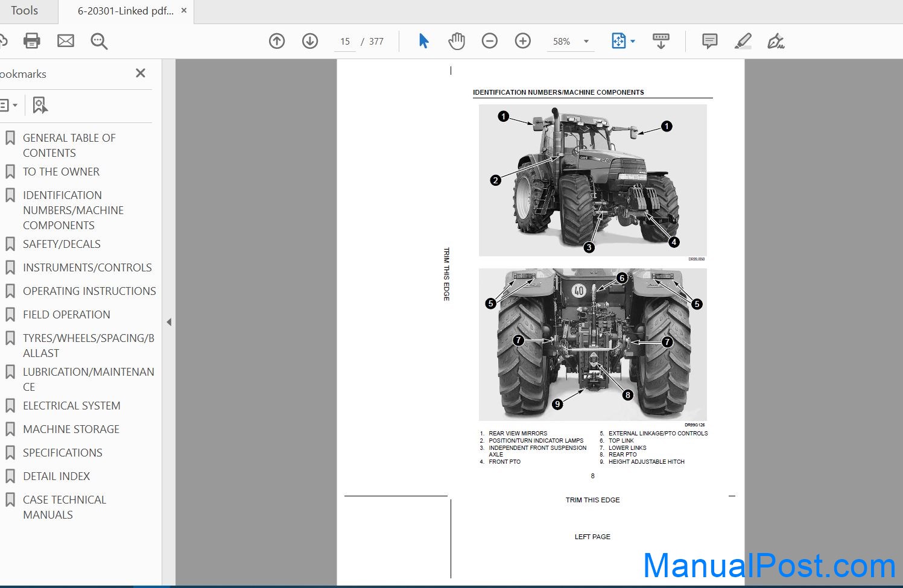Screen dimensions: 903x588
Task: Go to LUBRICATION/MAINTENANCE bookmark
Action: point(89,379)
